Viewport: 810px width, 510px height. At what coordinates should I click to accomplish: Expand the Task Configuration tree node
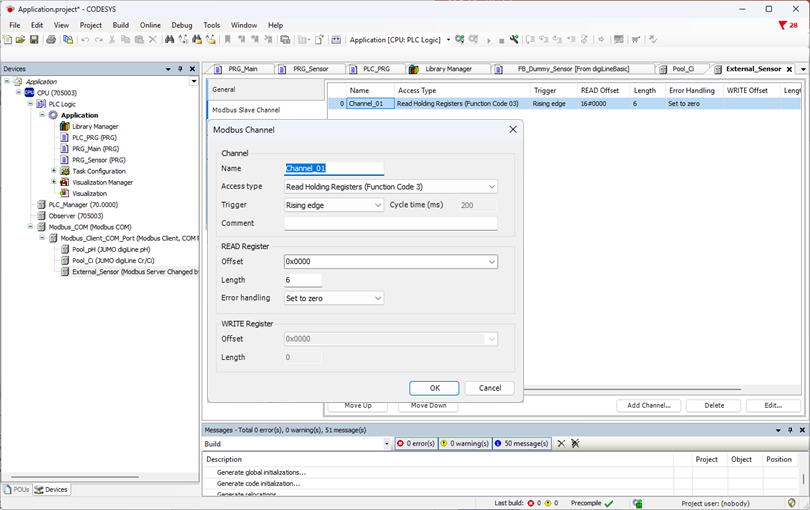tap(54, 171)
